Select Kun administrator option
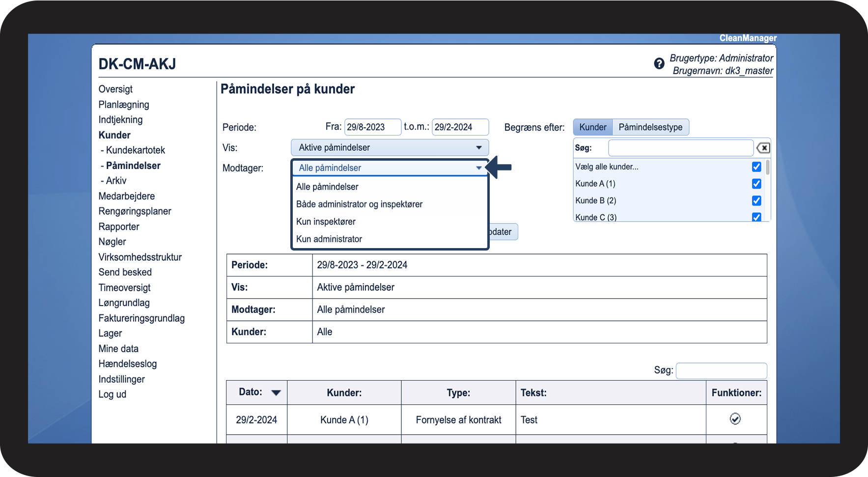Image resolution: width=868 pixels, height=477 pixels. pos(329,239)
